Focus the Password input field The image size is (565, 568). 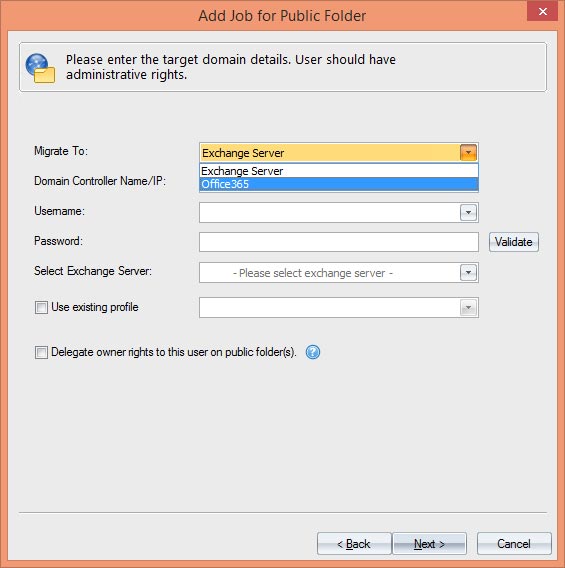tap(339, 242)
